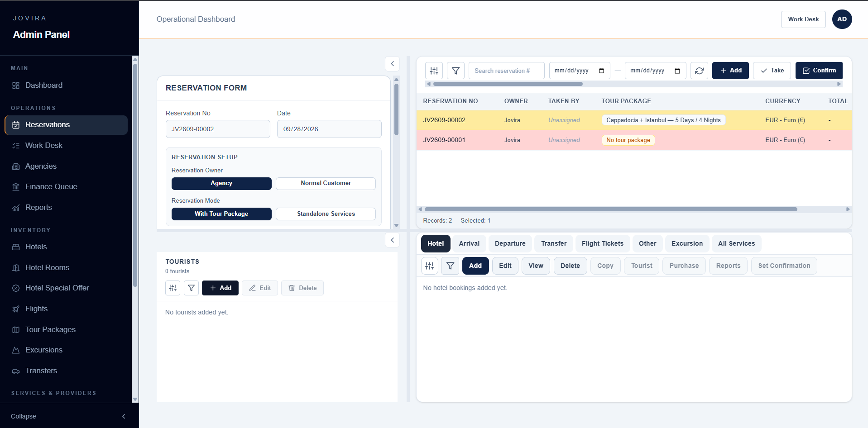Switch to Arrival tab
The height and width of the screenshot is (428, 868).
469,244
